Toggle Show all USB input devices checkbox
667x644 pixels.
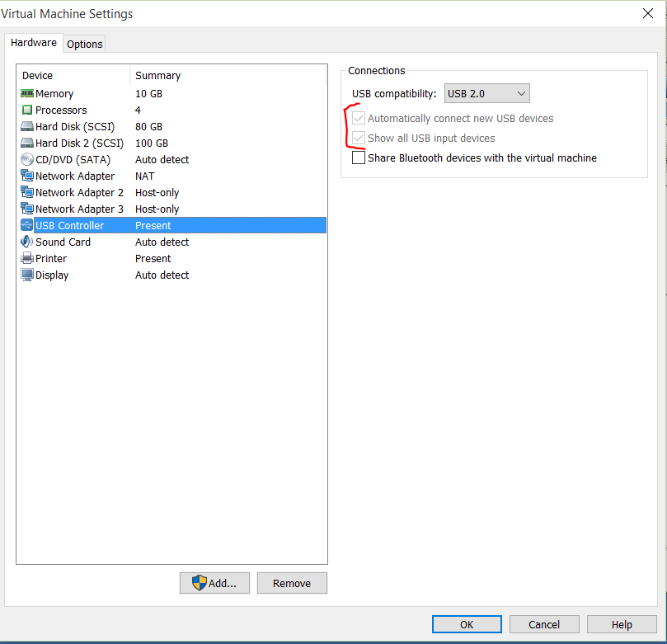click(359, 139)
